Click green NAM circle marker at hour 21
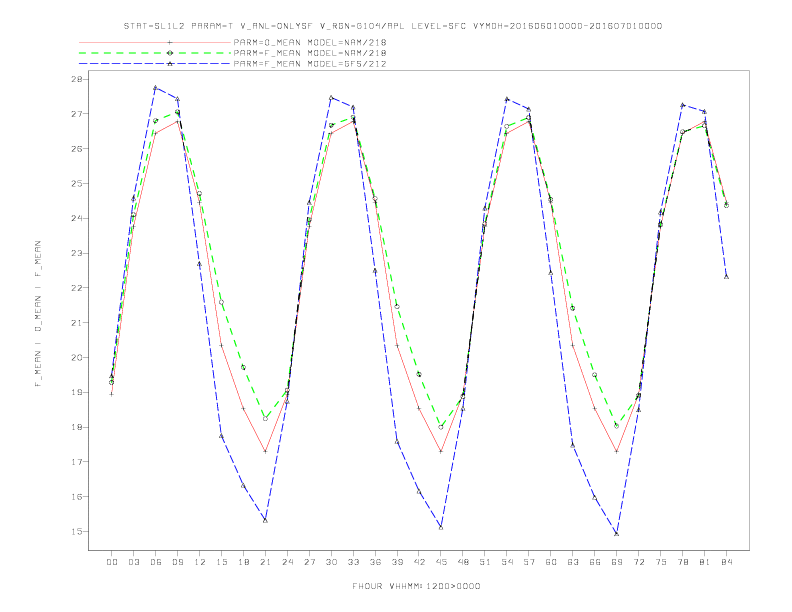The width and height of the screenshot is (792, 612). (x=265, y=419)
